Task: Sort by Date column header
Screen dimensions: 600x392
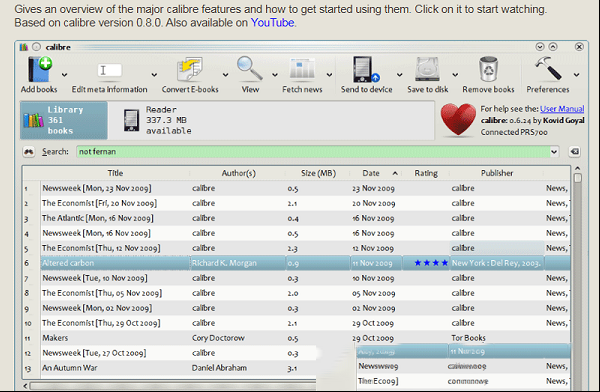Action: click(x=377, y=173)
